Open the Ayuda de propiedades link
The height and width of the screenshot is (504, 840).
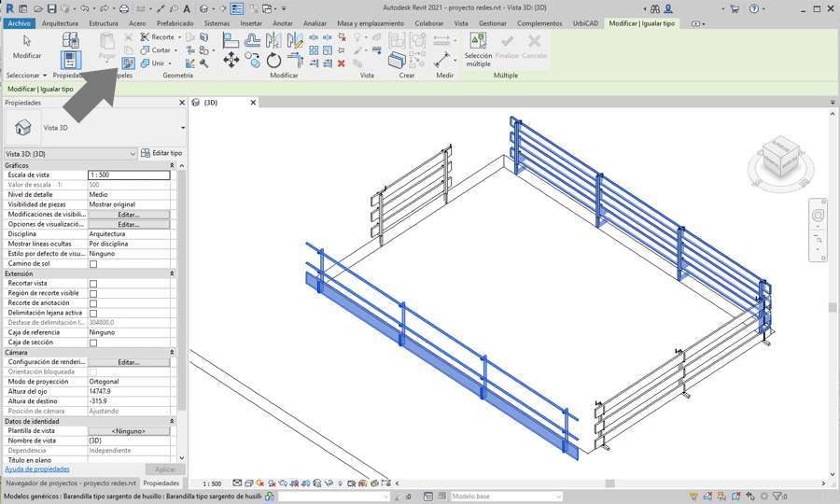click(x=37, y=469)
